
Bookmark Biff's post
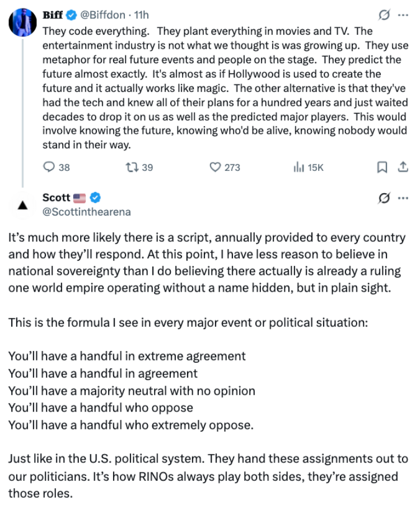[x=382, y=167]
